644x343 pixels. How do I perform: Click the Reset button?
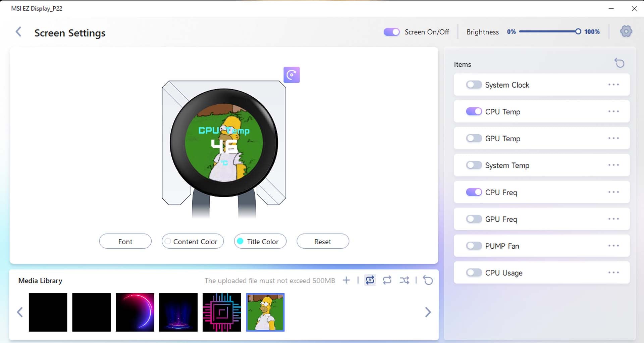click(323, 241)
